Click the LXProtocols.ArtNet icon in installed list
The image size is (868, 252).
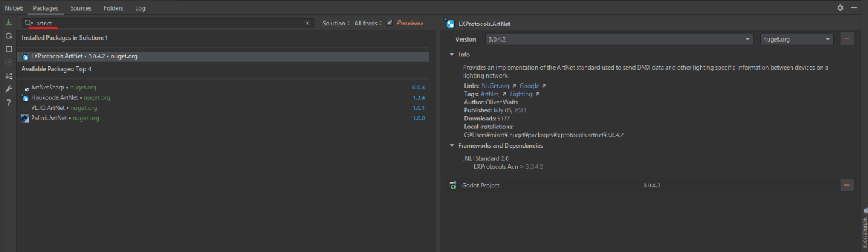[25, 56]
